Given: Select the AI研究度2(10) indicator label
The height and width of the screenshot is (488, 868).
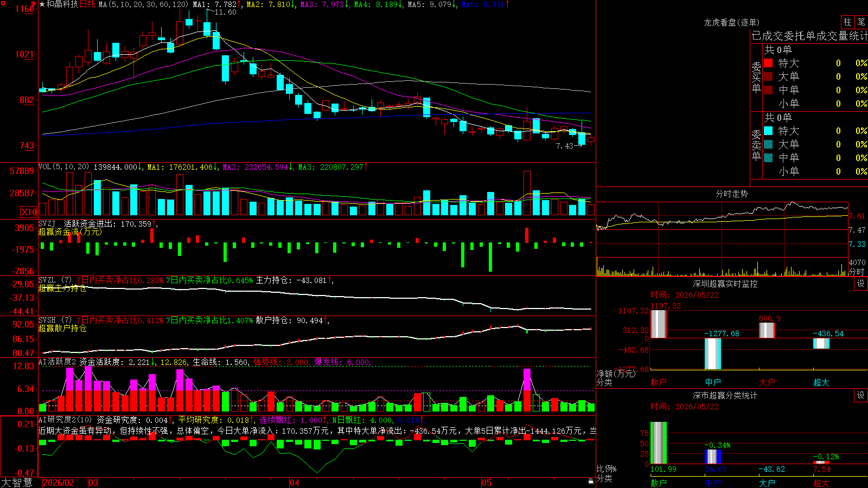Looking at the screenshot, I should (66, 420).
